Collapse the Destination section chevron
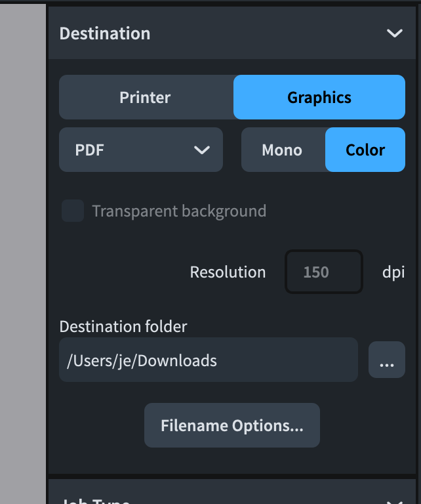 click(x=394, y=33)
